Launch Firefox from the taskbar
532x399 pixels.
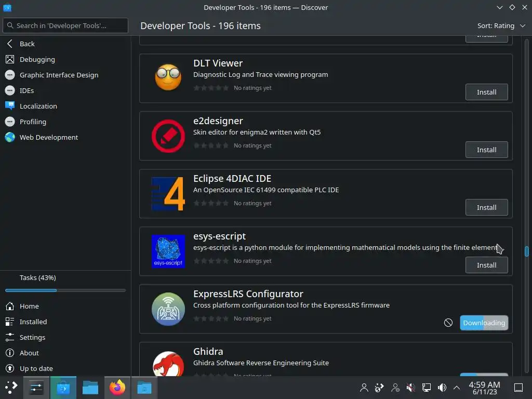coord(117,388)
